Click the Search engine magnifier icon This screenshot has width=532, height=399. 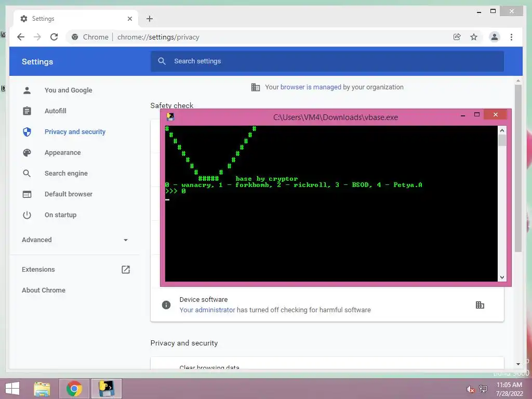point(27,174)
